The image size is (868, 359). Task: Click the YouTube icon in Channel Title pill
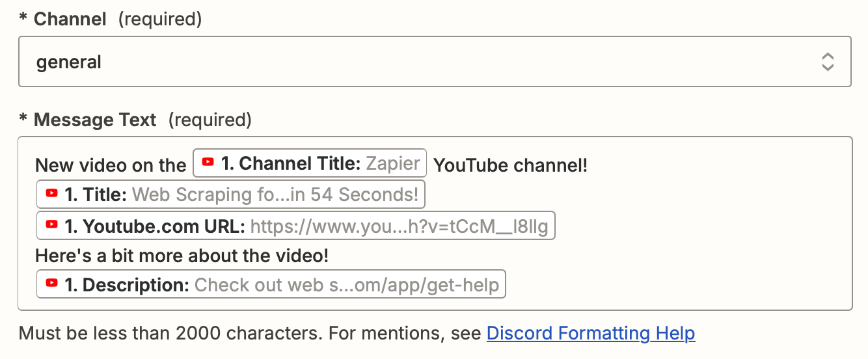[x=208, y=163]
